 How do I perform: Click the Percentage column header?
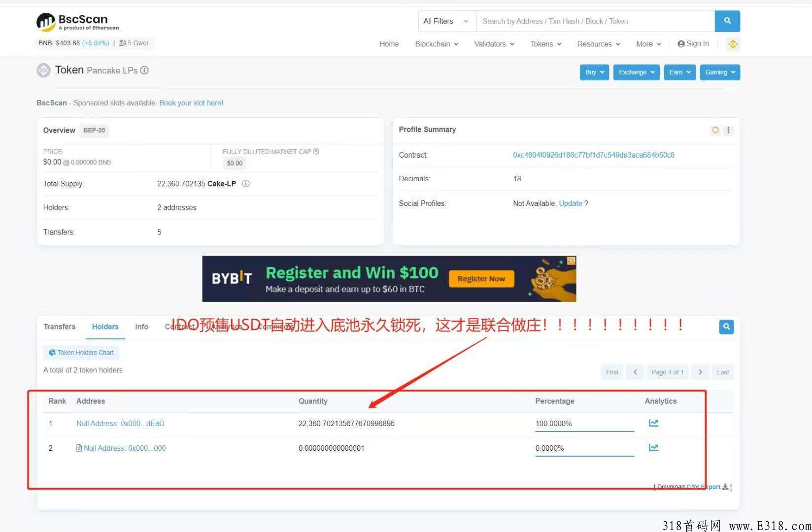[x=555, y=401]
